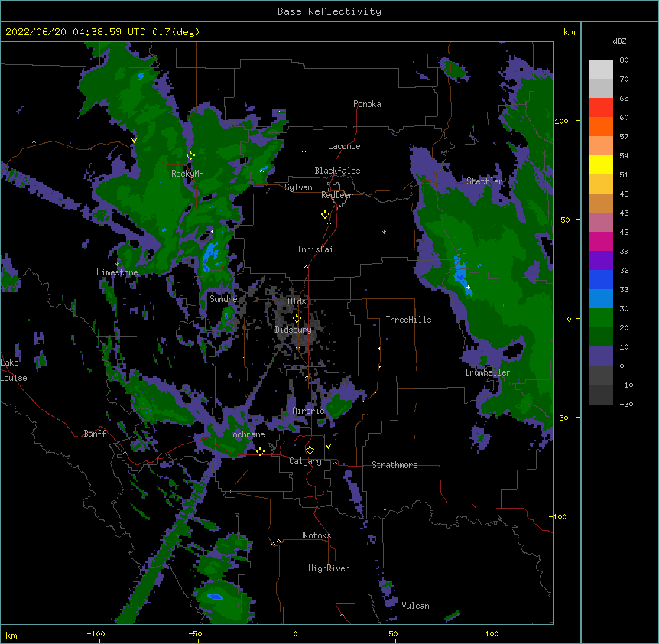The height and width of the screenshot is (644, 659).
Task: Select the orange 57 dBZ legend swatch
Action: 601,126
